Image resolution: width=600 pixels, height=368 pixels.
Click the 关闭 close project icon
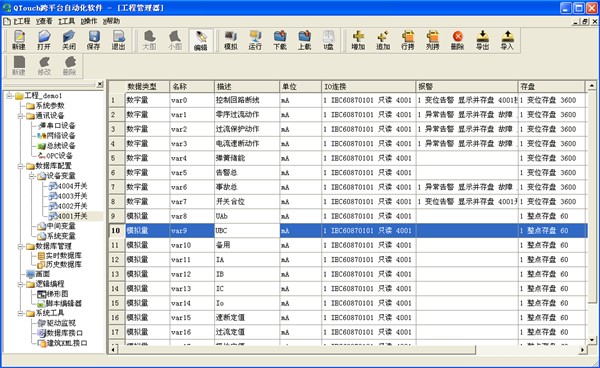pyautogui.click(x=69, y=40)
